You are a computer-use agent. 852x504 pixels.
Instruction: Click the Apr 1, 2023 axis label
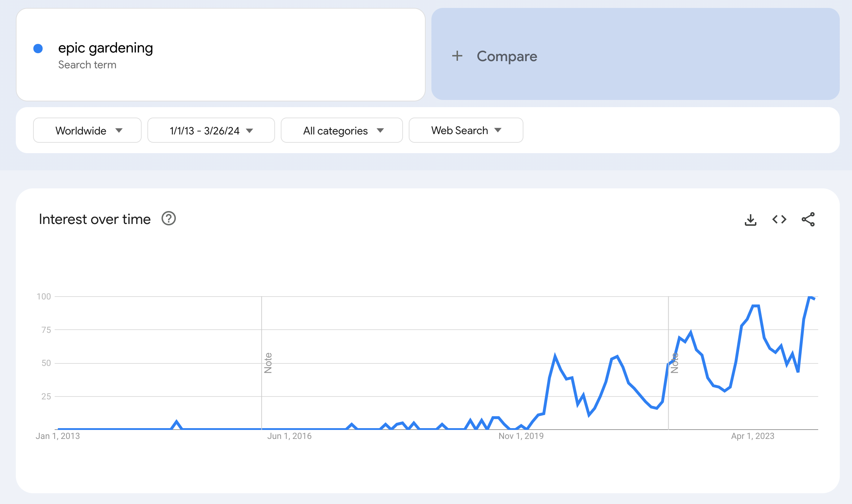(x=752, y=436)
